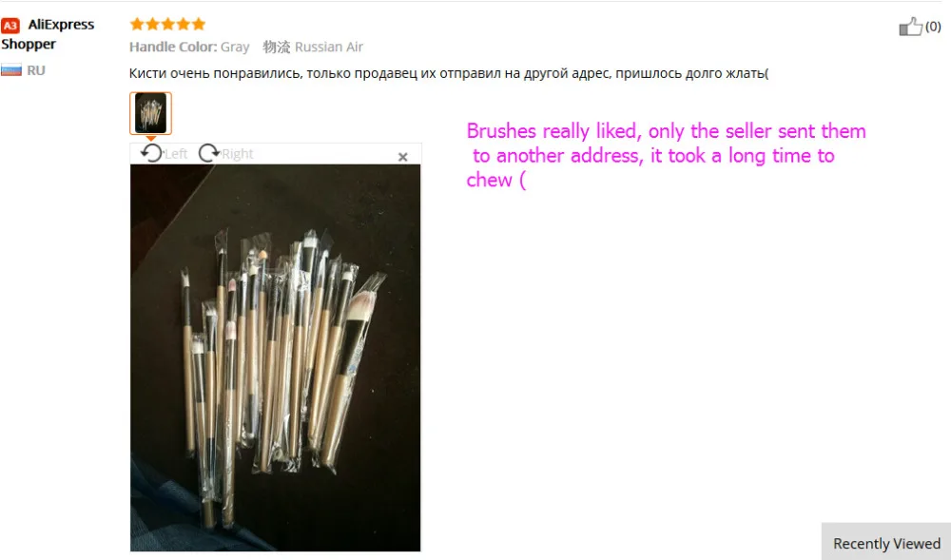Image resolution: width=951 pixels, height=560 pixels.
Task: Click the Russian review comment text
Action: pos(449,73)
